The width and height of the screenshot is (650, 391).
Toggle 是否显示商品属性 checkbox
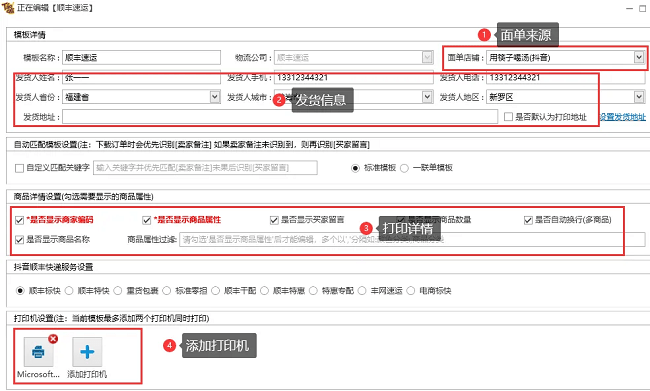click(146, 220)
